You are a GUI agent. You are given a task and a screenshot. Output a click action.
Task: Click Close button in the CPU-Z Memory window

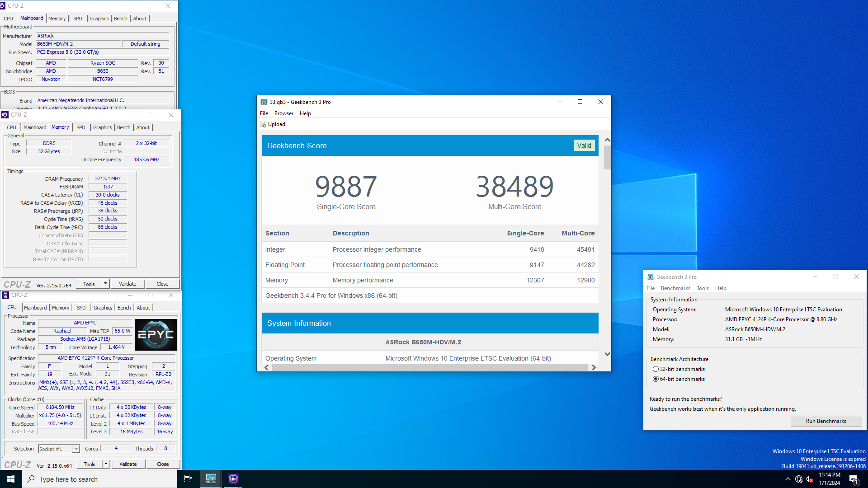(x=162, y=284)
